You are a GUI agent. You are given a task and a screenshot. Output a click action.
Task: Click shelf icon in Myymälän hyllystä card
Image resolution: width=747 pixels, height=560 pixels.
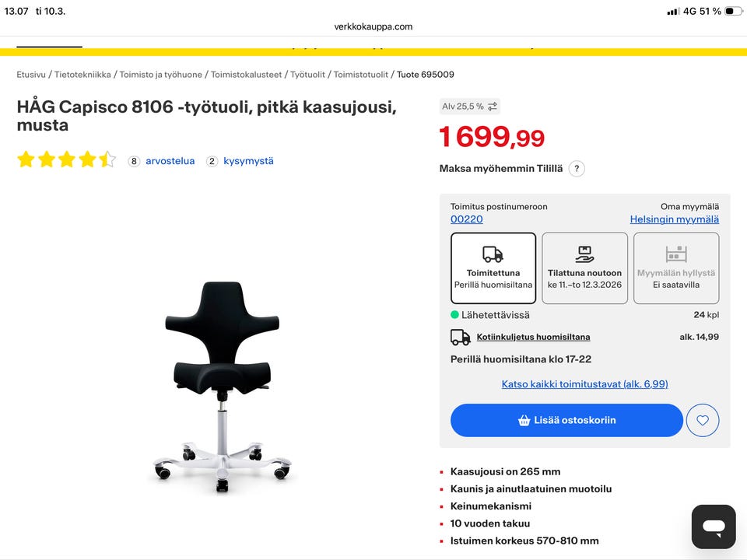point(676,254)
